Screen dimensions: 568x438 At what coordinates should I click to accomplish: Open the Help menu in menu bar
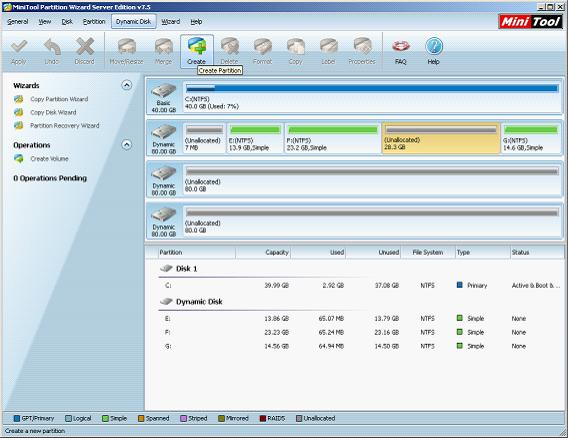coord(196,22)
